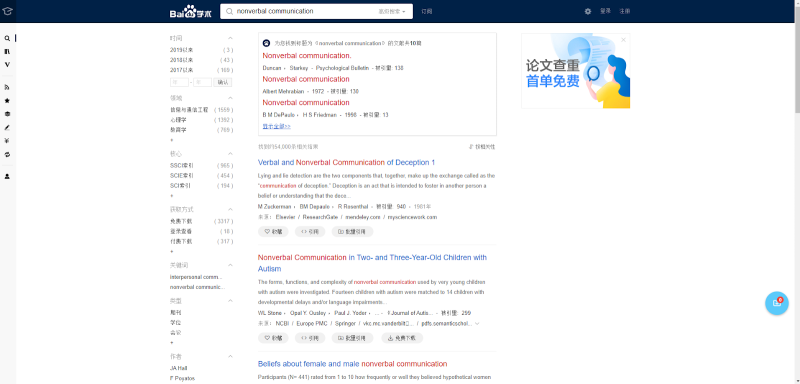Open 'Verbal and Nonverbal Communication of Deception 1' result
This screenshot has width=800, height=384.
pos(346,162)
